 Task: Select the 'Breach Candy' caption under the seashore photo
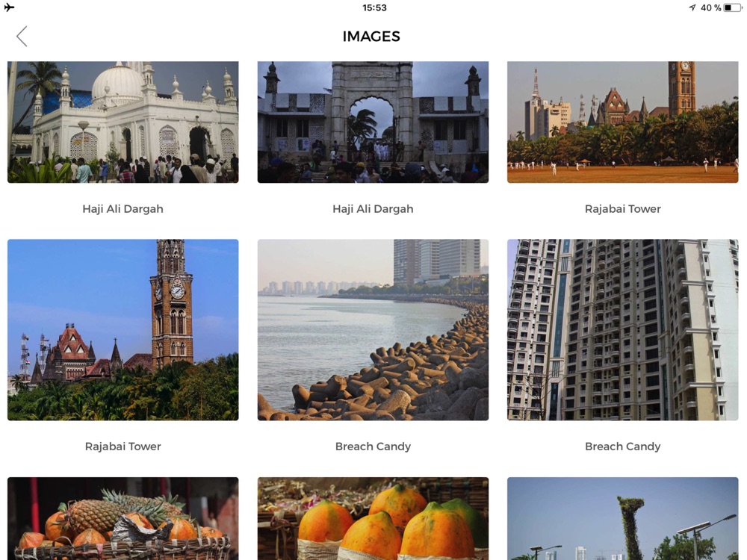(x=373, y=447)
